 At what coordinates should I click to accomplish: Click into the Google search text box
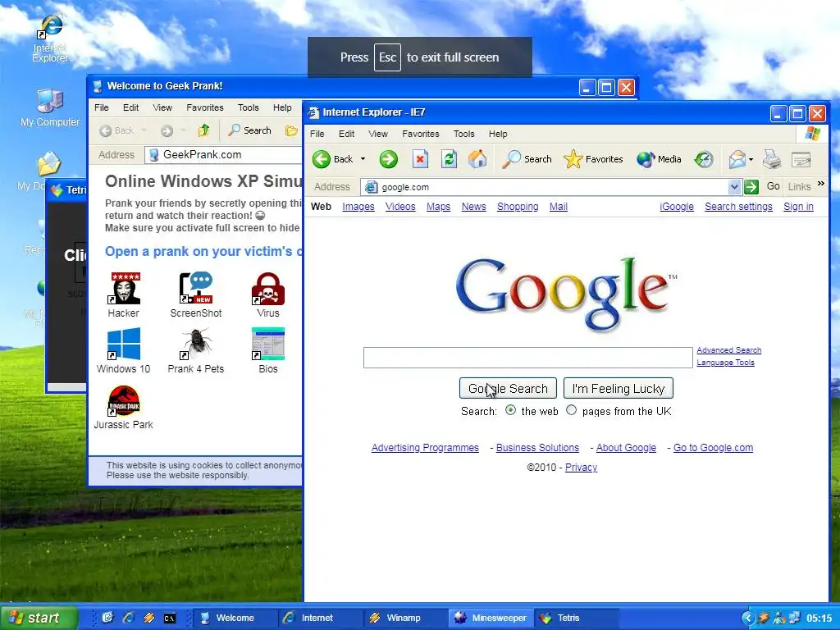527,358
